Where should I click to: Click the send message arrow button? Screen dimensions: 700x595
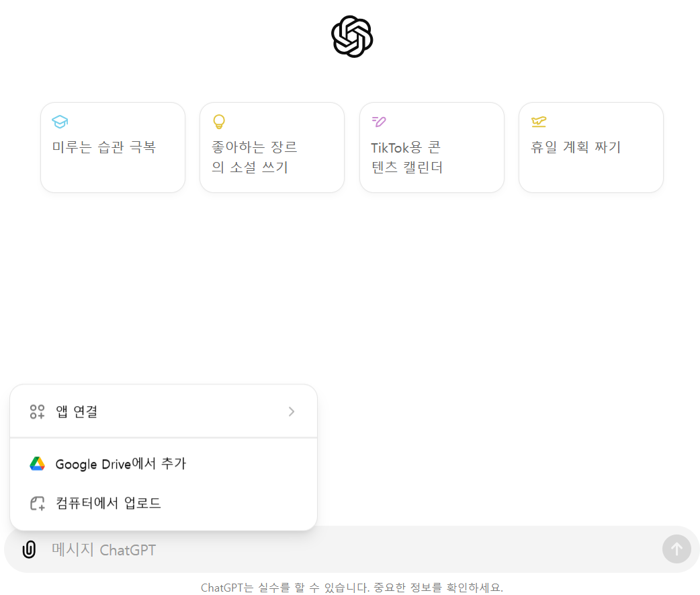click(x=676, y=549)
